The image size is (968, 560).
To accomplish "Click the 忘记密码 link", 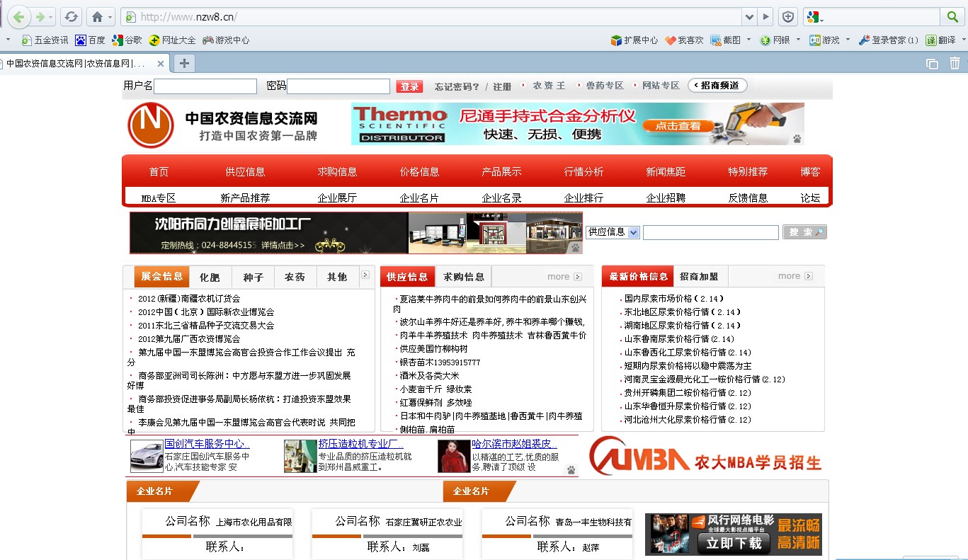I will click(457, 86).
